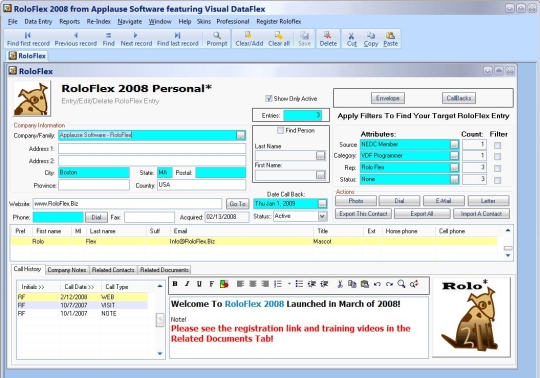Click the Website input field

[127, 204]
